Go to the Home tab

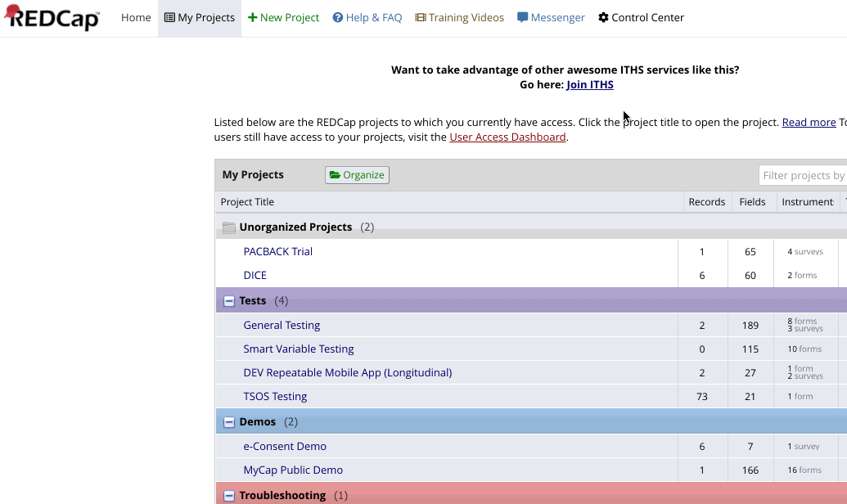point(136,17)
